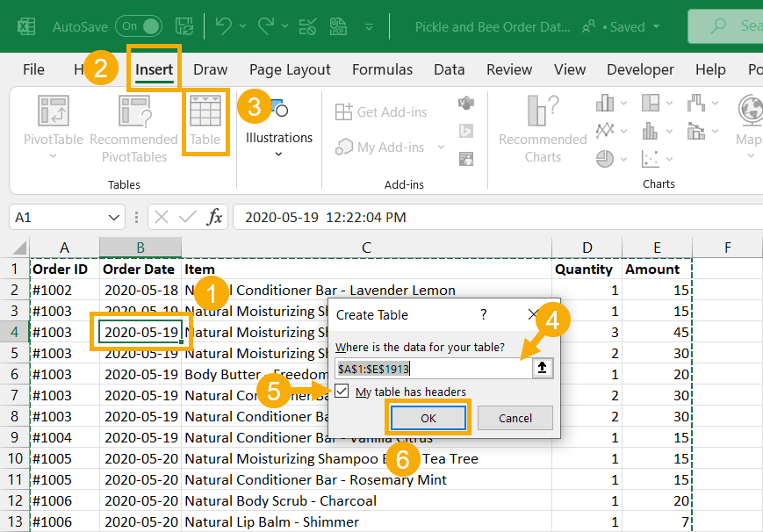Open My Add-ins dropdown chevron
Screen dimensions: 763x532
point(441,147)
